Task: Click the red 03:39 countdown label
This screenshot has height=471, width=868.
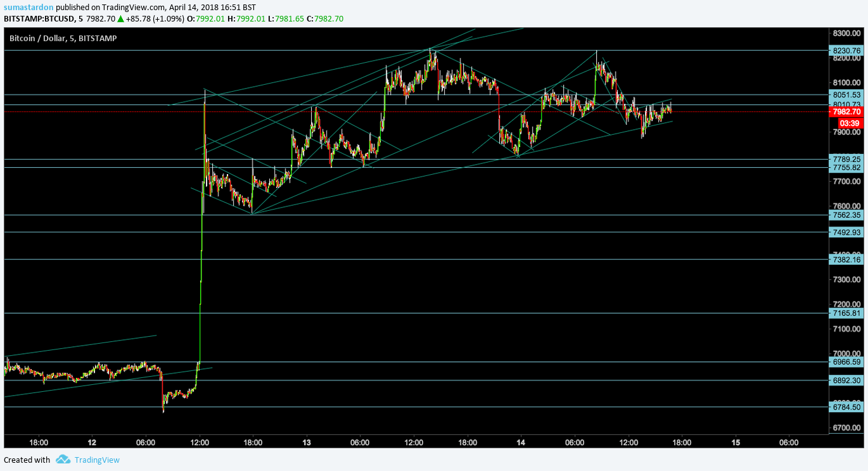Action: tap(849, 123)
